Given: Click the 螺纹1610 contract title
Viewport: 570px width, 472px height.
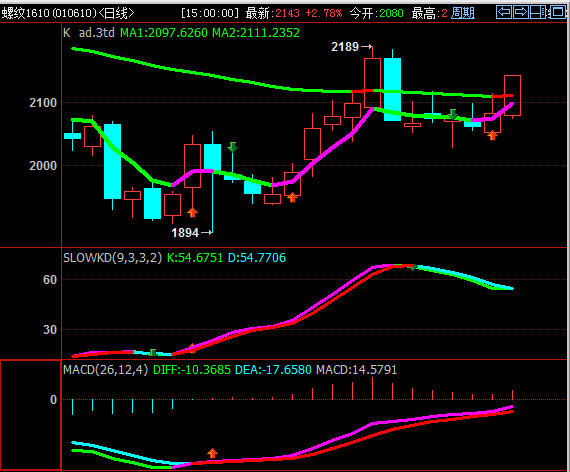Looking at the screenshot, I should coord(25,13).
